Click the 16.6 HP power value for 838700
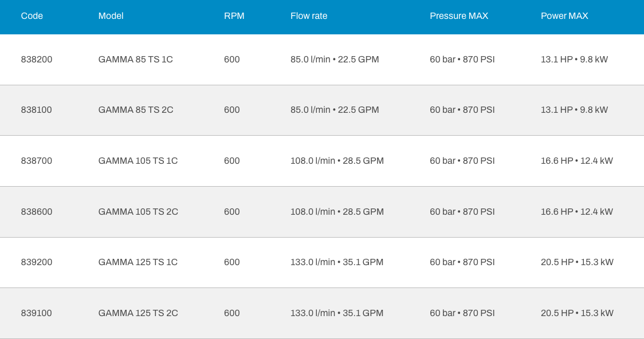 pyautogui.click(x=557, y=161)
